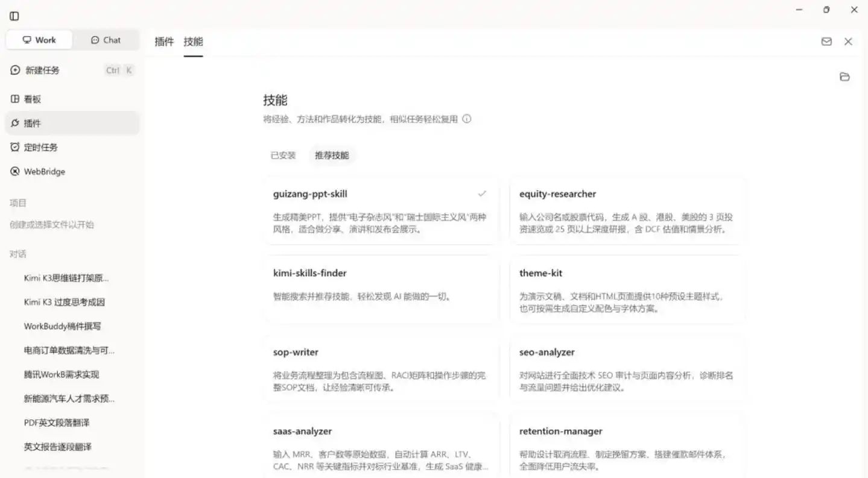Image resolution: width=868 pixels, height=478 pixels.
Task: Switch to Chat mode
Action: [x=106, y=40]
